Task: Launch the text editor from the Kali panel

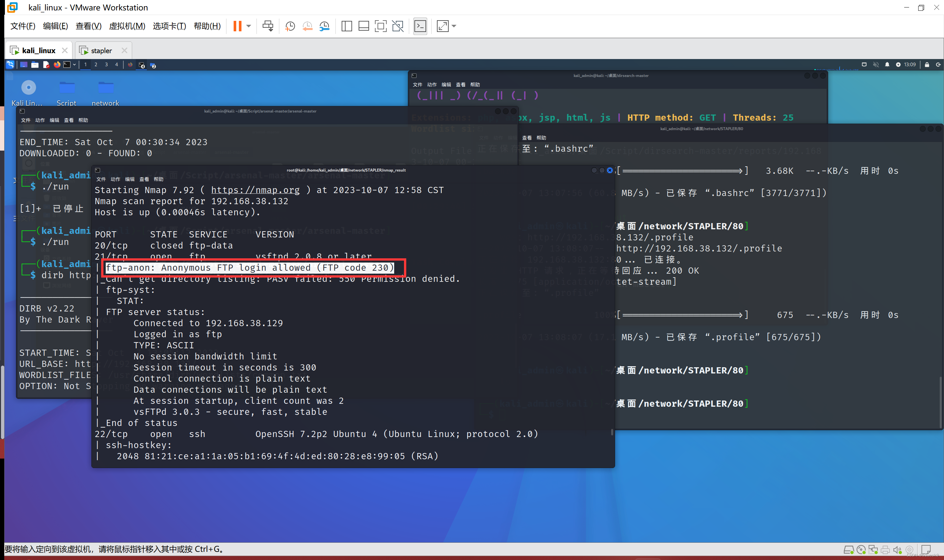Action: pos(46,65)
